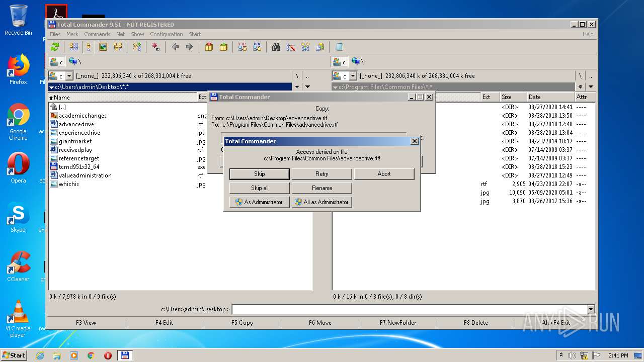This screenshot has width=644, height=362.
Task: Click right path bar c:\Program Files\Common Files
Action: pyautogui.click(x=453, y=87)
